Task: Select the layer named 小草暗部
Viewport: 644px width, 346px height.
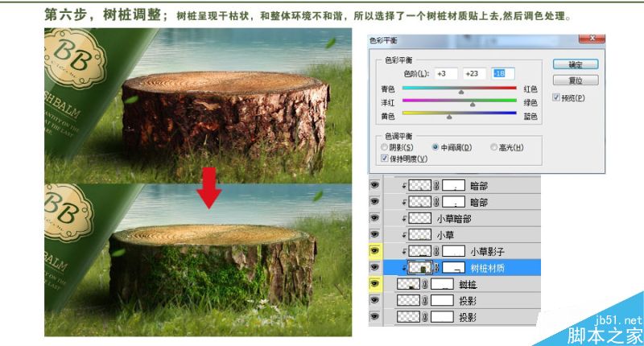Action: 454,219
